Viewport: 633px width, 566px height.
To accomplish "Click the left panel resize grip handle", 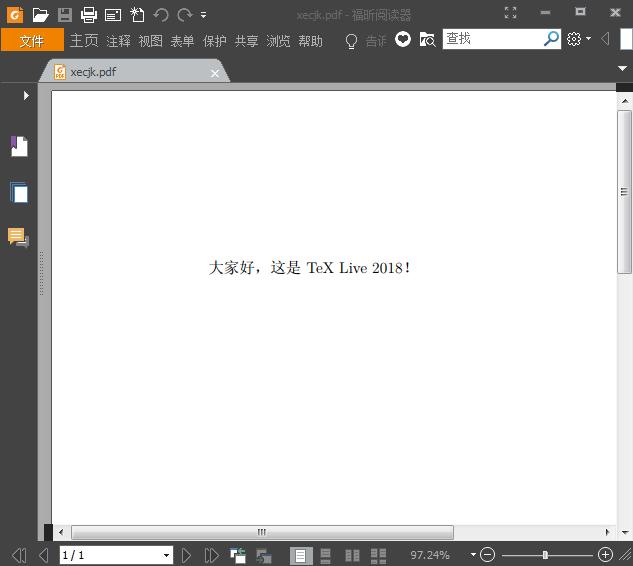I will click(41, 274).
